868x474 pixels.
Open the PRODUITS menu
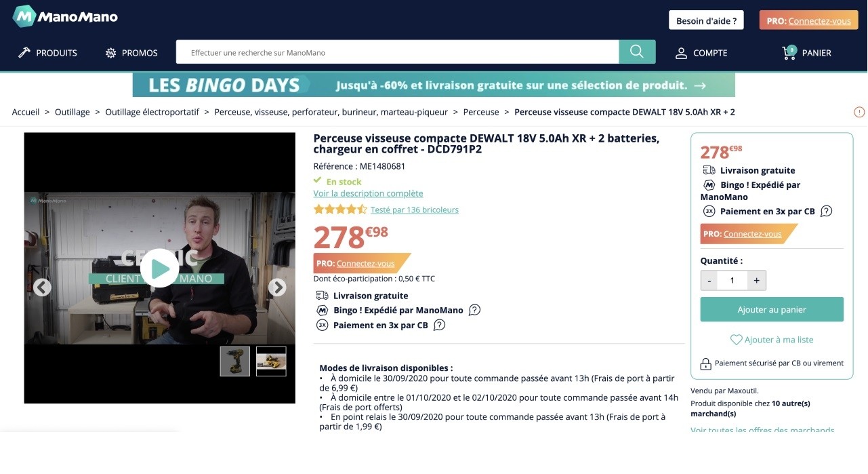[47, 53]
